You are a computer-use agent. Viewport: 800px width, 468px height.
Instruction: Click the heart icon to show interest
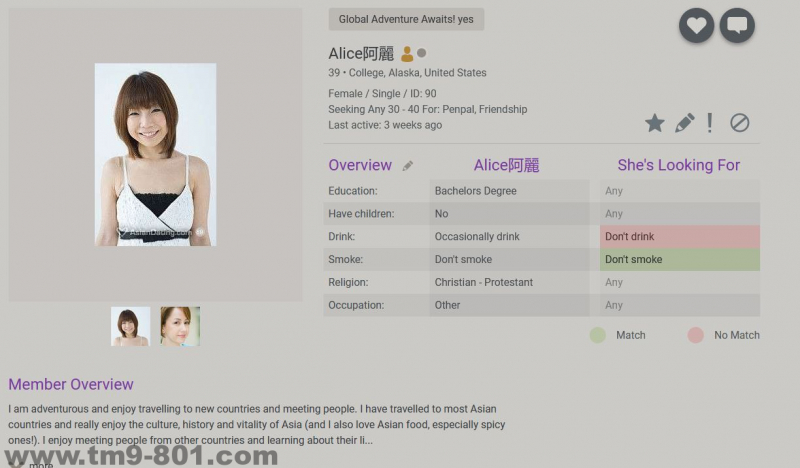pyautogui.click(x=697, y=25)
